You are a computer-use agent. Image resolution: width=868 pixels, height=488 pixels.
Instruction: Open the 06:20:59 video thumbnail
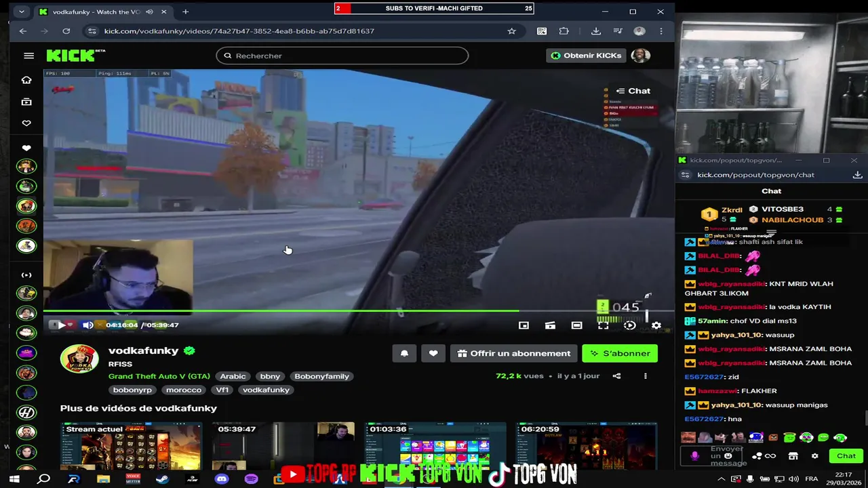point(587,446)
